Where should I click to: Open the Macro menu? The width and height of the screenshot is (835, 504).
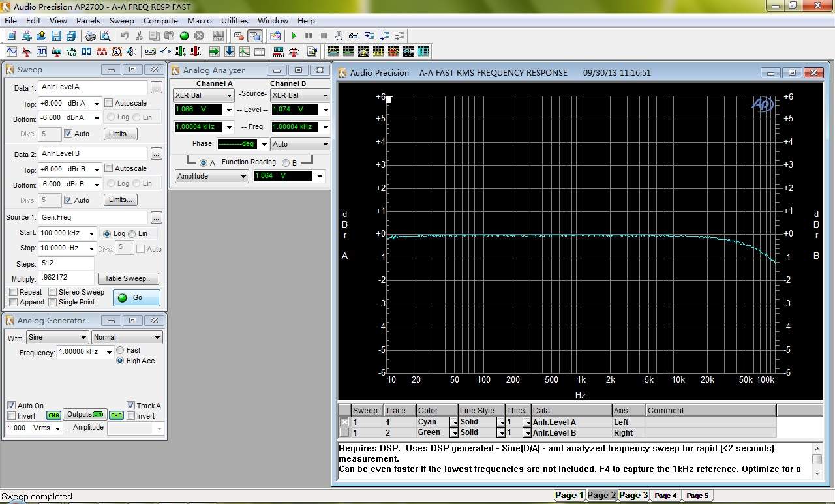[x=200, y=21]
